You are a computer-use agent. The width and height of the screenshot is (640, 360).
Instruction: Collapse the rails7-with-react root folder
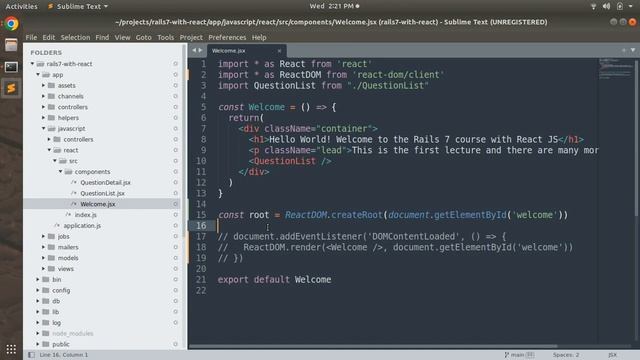(x=32, y=64)
